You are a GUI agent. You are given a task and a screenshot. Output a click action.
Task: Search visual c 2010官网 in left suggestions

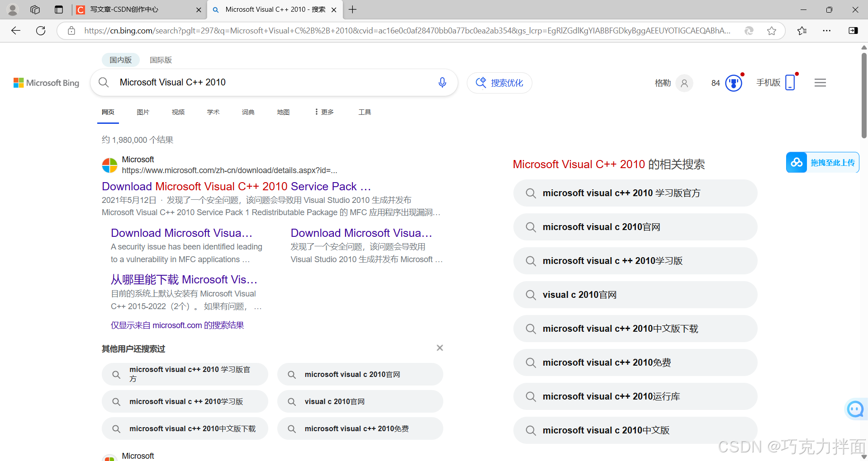(x=360, y=401)
